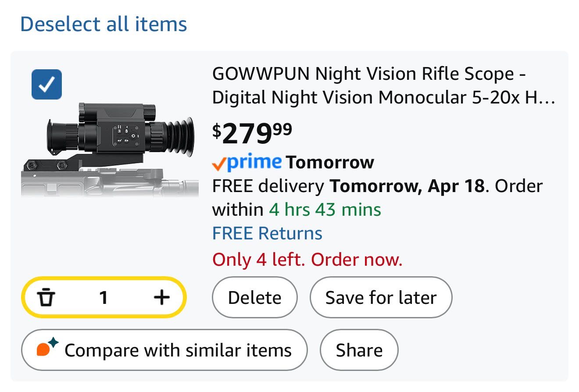Click the "Only 4 left. Order now." notice
Viewport: 579px width, 392px height.
click(x=307, y=260)
